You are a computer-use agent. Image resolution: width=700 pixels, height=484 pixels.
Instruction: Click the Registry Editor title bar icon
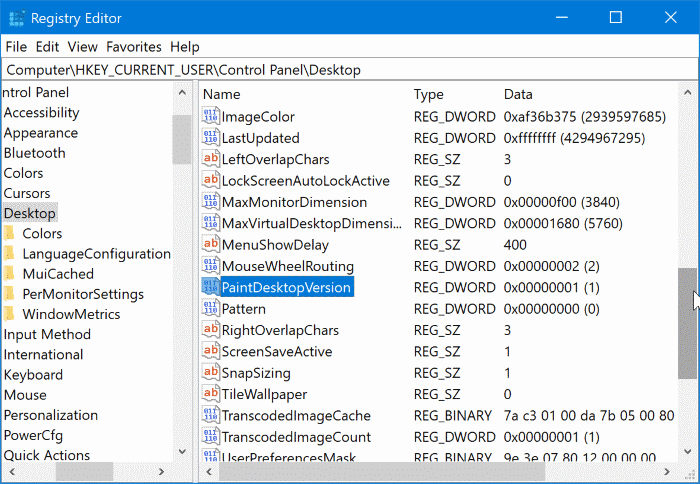pos(17,18)
